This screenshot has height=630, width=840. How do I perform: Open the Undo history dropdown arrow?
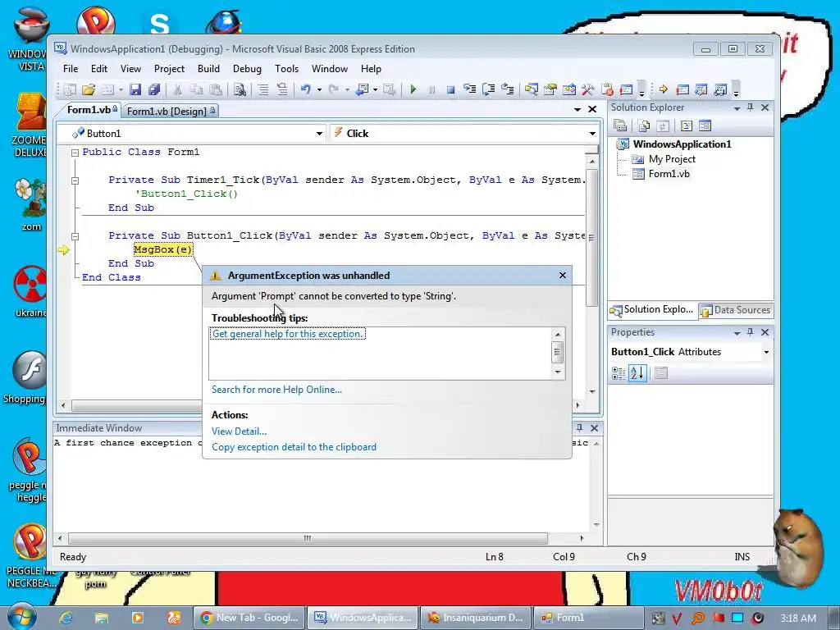(x=319, y=89)
